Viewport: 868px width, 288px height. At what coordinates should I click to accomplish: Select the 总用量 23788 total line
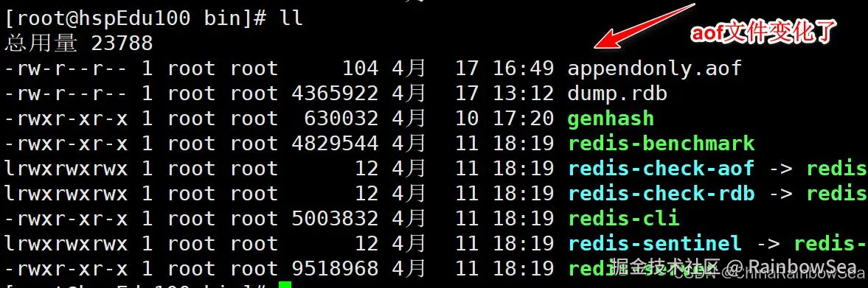coord(79,43)
